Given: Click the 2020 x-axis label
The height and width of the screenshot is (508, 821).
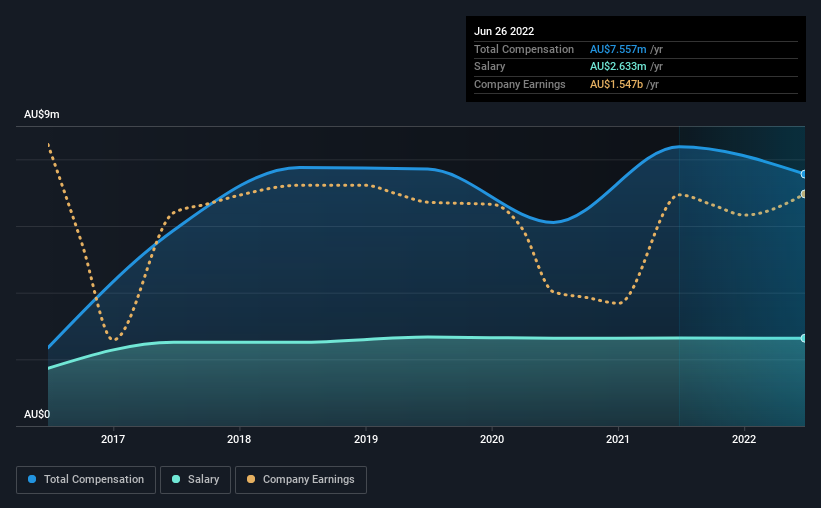Looking at the screenshot, I should pyautogui.click(x=492, y=439).
